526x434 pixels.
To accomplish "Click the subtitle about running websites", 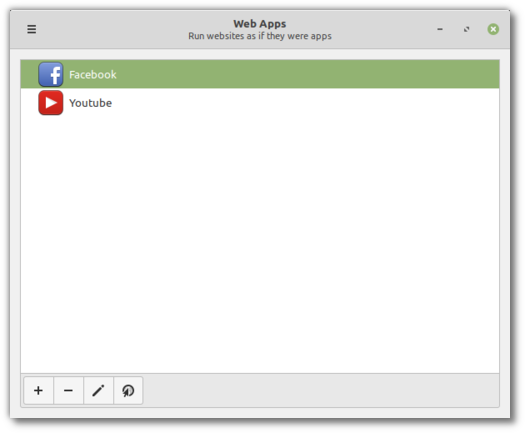I will pyautogui.click(x=260, y=36).
